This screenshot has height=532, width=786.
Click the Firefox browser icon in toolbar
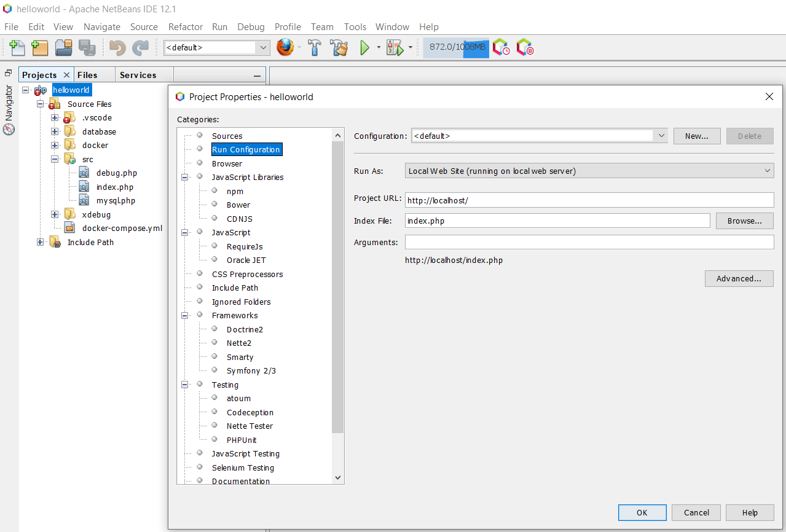(285, 47)
